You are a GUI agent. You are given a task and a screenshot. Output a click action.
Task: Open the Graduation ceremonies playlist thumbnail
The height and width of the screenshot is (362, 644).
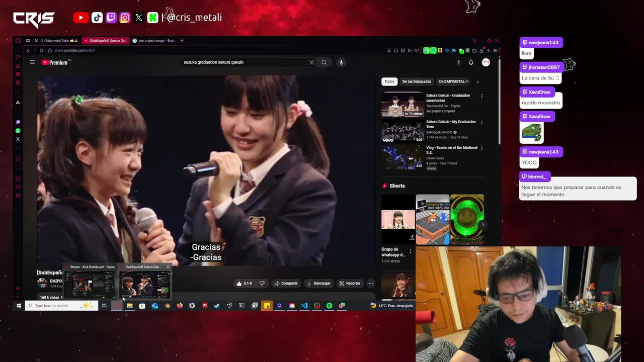pyautogui.click(x=402, y=104)
